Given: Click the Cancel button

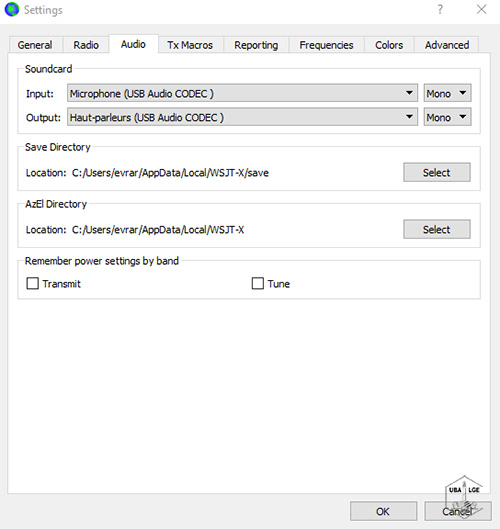Looking at the screenshot, I should 458,511.
